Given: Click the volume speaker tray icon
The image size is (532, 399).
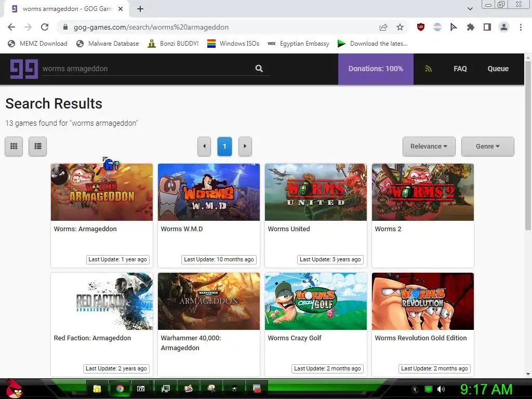Looking at the screenshot, I should point(441,389).
